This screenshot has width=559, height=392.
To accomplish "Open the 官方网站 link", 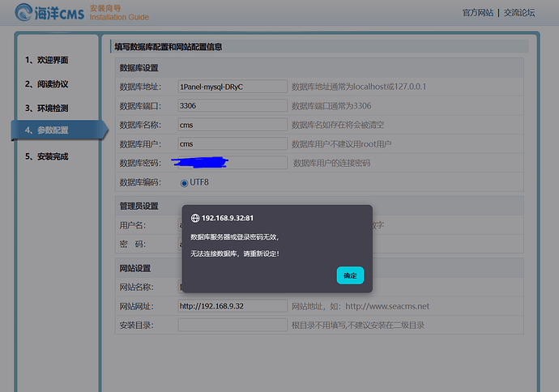I will click(x=477, y=13).
